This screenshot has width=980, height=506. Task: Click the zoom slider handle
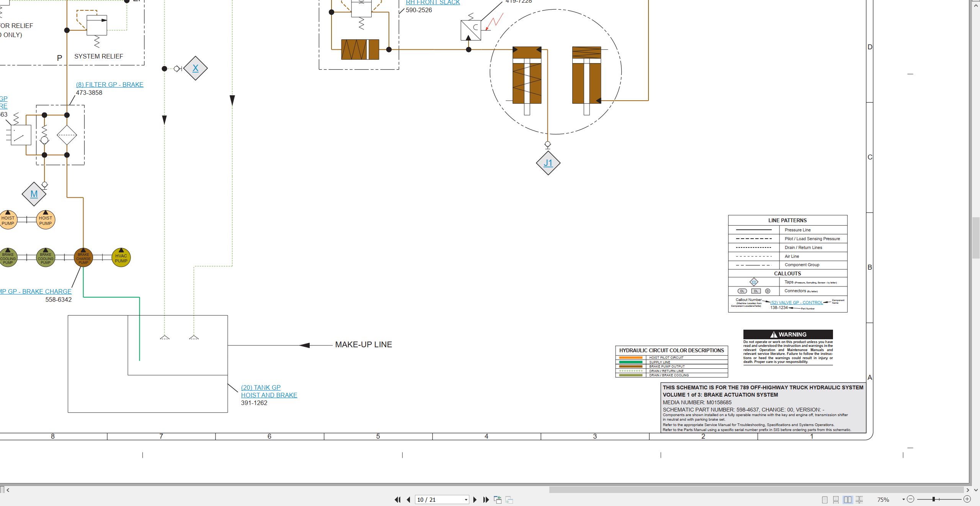(x=934, y=499)
